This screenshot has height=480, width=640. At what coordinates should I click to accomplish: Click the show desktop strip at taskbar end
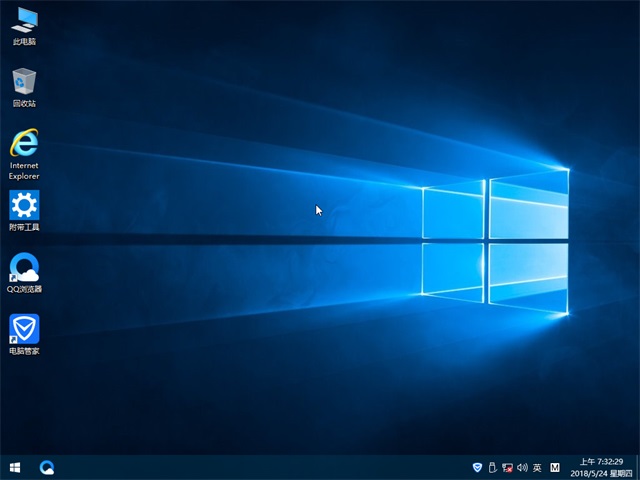click(637, 467)
